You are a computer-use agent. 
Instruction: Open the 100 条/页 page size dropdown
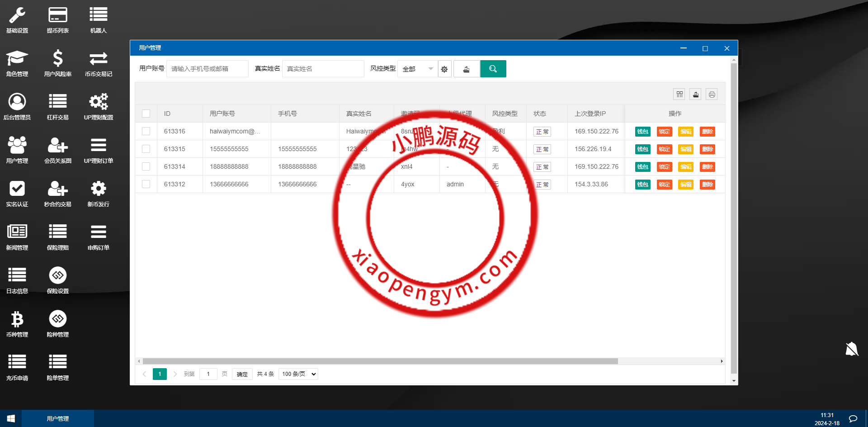298,374
